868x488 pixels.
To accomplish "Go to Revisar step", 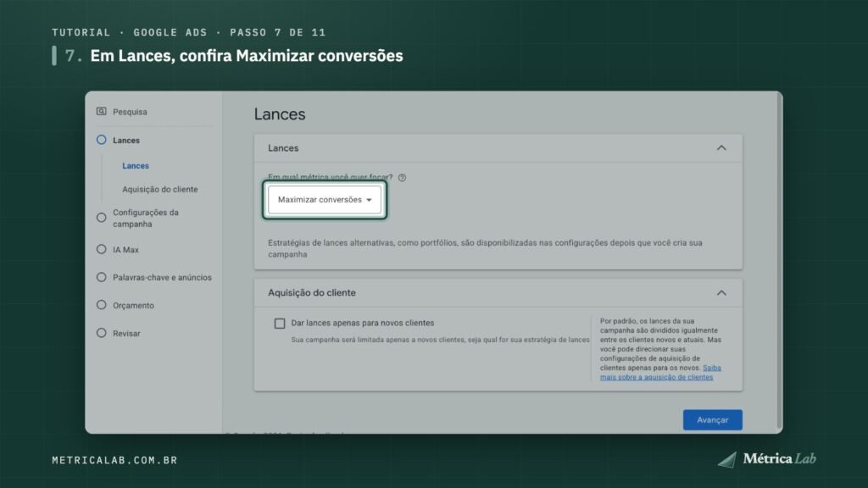I will [127, 334].
